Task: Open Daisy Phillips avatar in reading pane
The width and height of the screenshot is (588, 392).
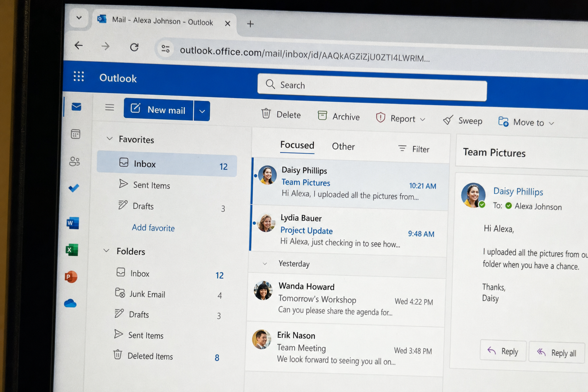Action: (473, 195)
